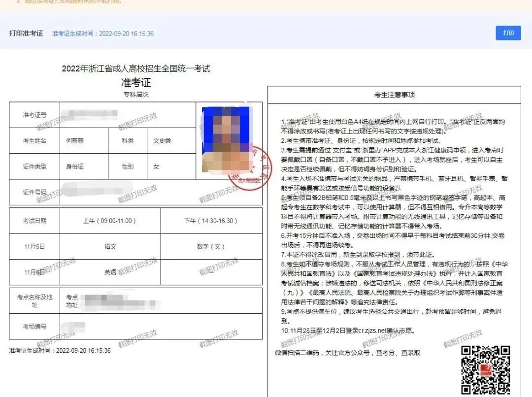Click the 考场编号 label cell
This screenshot has width=532, height=397.
tap(34, 327)
